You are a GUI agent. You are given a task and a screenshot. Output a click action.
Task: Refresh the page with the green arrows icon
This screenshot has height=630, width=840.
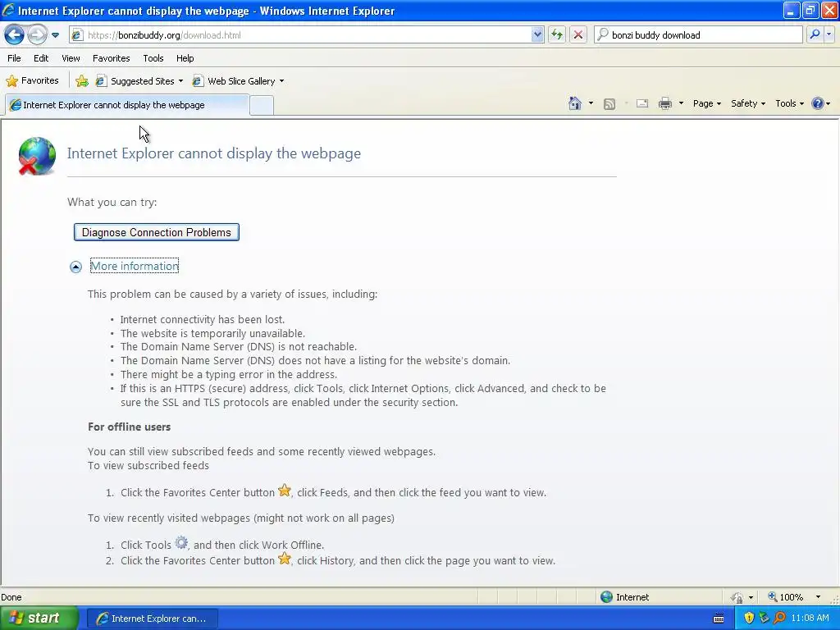pos(557,34)
